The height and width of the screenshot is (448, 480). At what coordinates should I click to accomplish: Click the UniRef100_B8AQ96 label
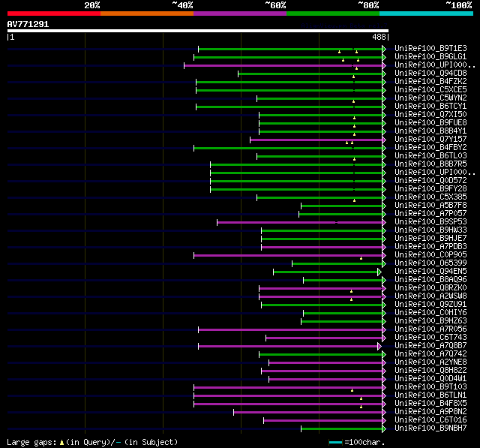tap(430, 280)
